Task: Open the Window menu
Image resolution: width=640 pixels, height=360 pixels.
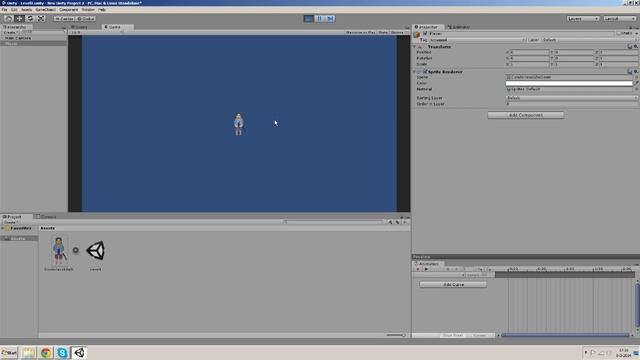Action: point(88,9)
